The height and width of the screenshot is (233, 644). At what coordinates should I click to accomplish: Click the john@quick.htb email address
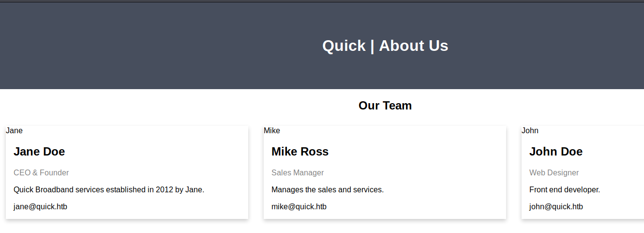pos(556,207)
